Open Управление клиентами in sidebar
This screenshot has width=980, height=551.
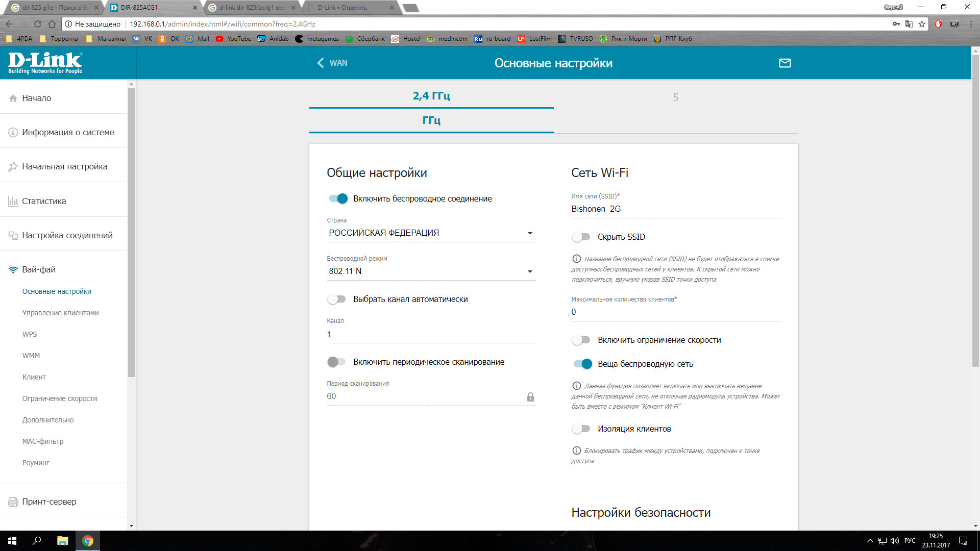(61, 313)
